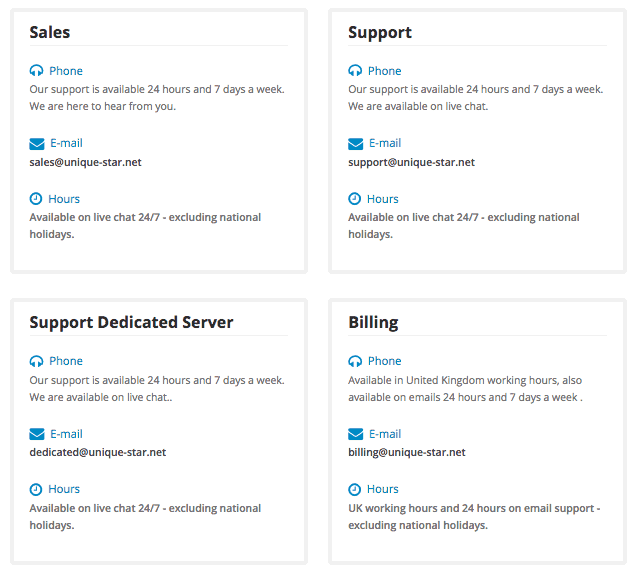
Task: Click the envelope icon in Sales card
Action: pyautogui.click(x=37, y=144)
